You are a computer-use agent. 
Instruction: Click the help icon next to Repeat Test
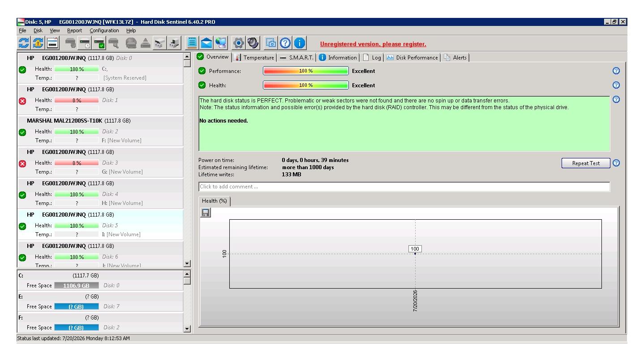616,163
